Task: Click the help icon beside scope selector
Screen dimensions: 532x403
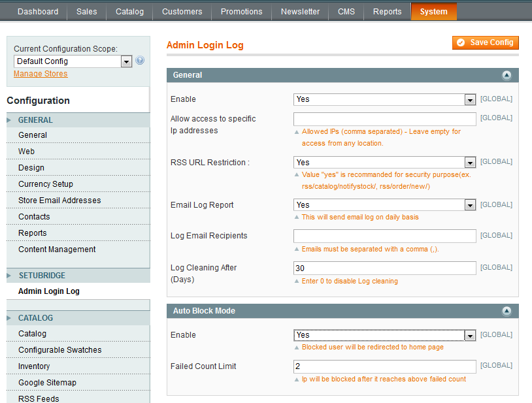Action: click(x=140, y=61)
